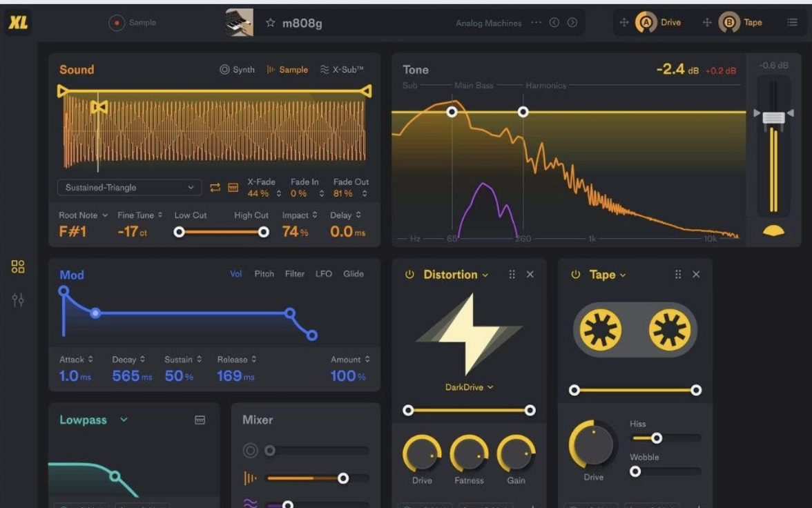Select the Filter tab in Mod
The image size is (812, 508).
[x=295, y=274]
